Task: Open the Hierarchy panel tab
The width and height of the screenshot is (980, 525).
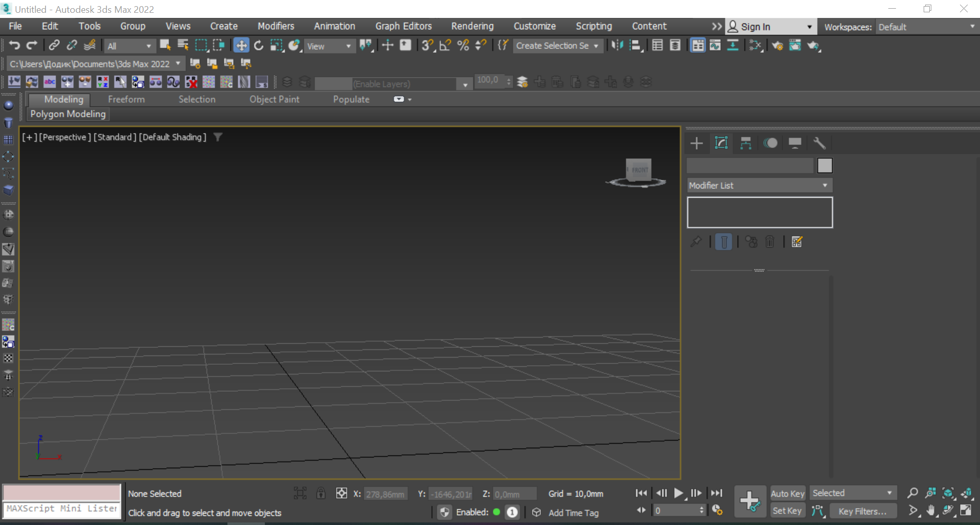Action: pos(745,143)
